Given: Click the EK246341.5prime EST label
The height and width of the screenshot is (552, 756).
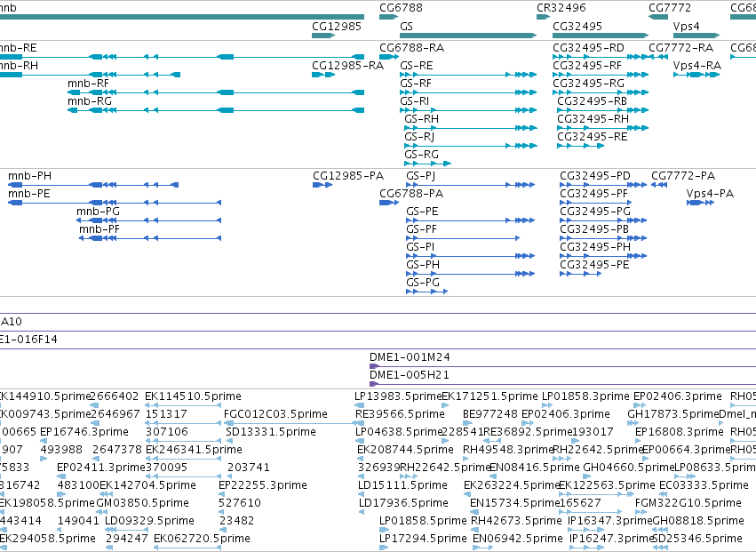Looking at the screenshot, I should click(194, 450).
